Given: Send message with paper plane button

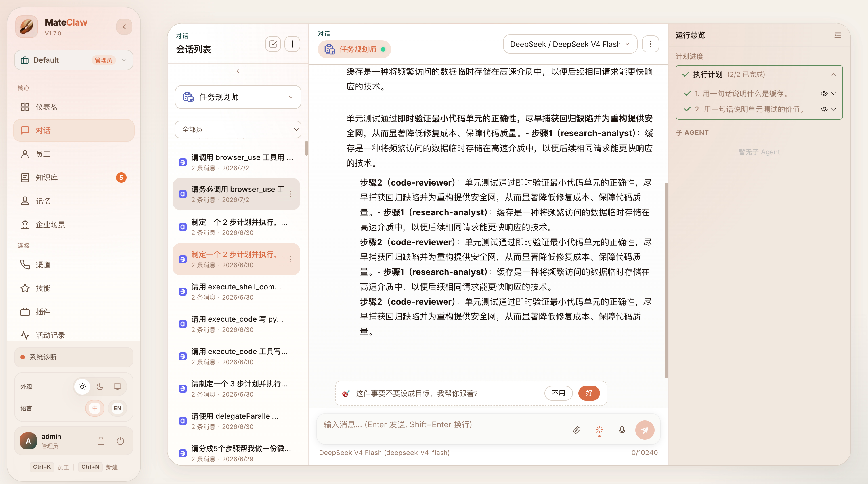Looking at the screenshot, I should coord(645,430).
